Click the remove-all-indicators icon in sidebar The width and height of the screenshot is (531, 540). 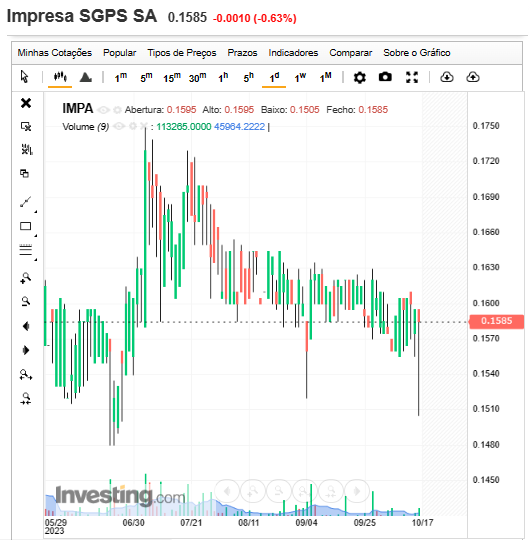[x=27, y=149]
